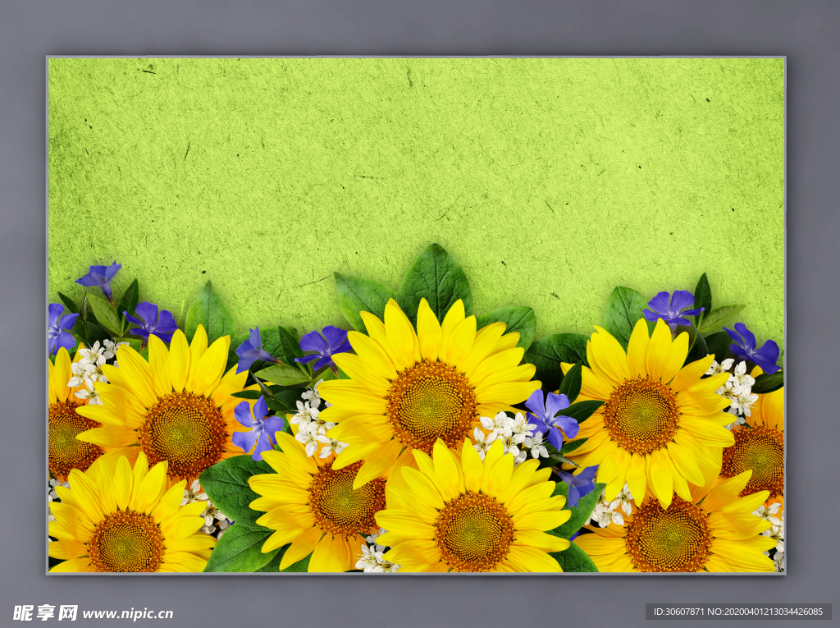This screenshot has width=840, height=628.
Task: Click the white blossoms at the bottom center edge
Action: tap(372, 557)
